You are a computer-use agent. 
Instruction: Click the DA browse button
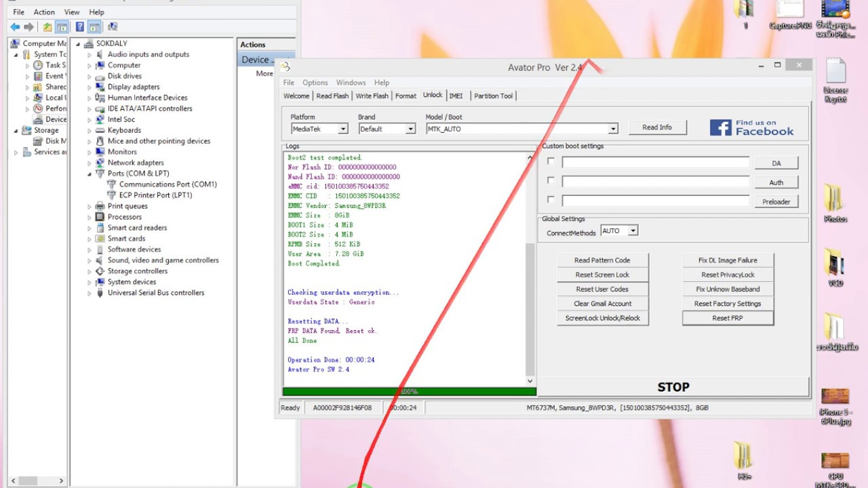tap(776, 163)
